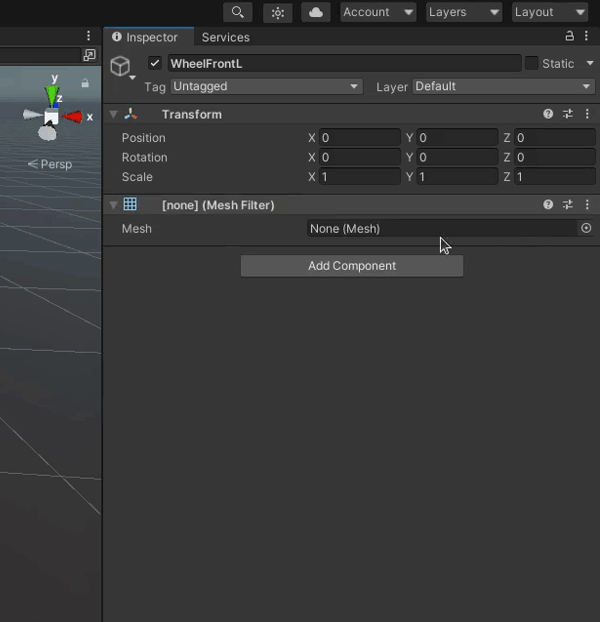The image size is (600, 622).
Task: Collapse the Transform component foldout
Action: coord(114,114)
